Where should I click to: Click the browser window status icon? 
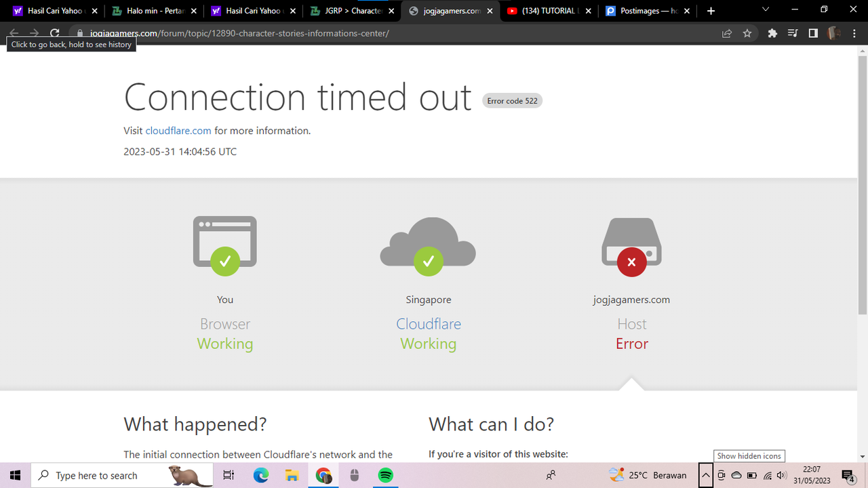click(225, 245)
